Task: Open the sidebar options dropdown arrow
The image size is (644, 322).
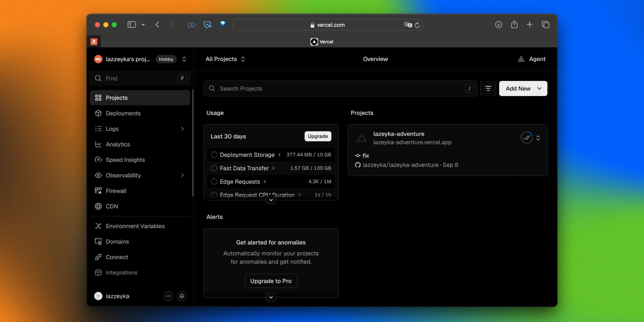Action: [143, 25]
